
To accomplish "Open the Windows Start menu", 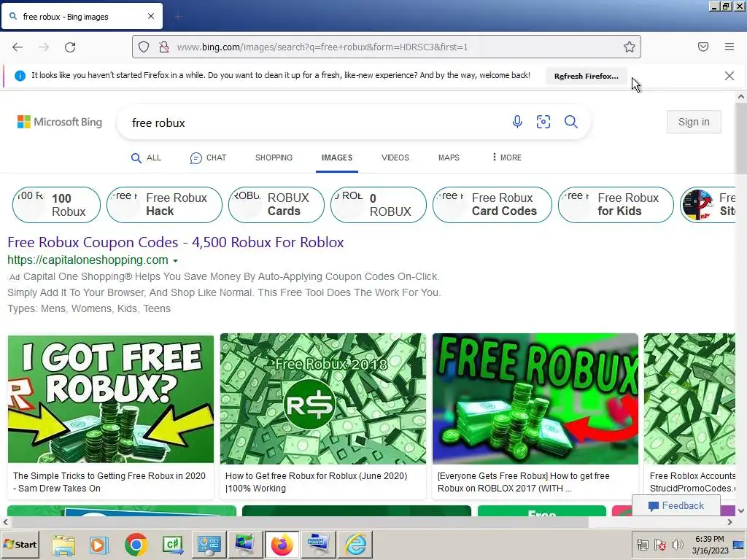I will (x=20, y=544).
